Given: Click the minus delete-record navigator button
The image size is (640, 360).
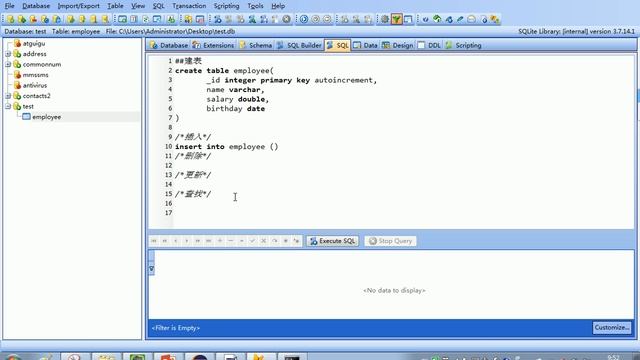Looking at the screenshot, I should [x=231, y=241].
